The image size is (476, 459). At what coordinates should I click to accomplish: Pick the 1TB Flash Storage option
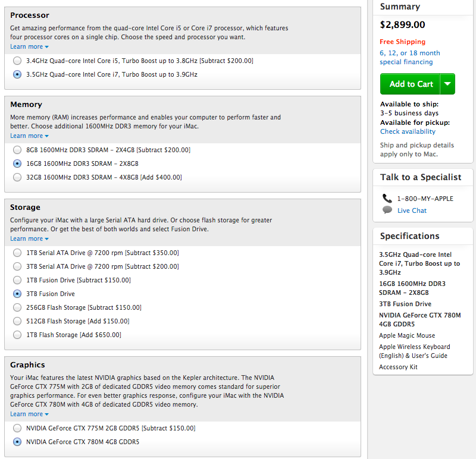pos(17,335)
